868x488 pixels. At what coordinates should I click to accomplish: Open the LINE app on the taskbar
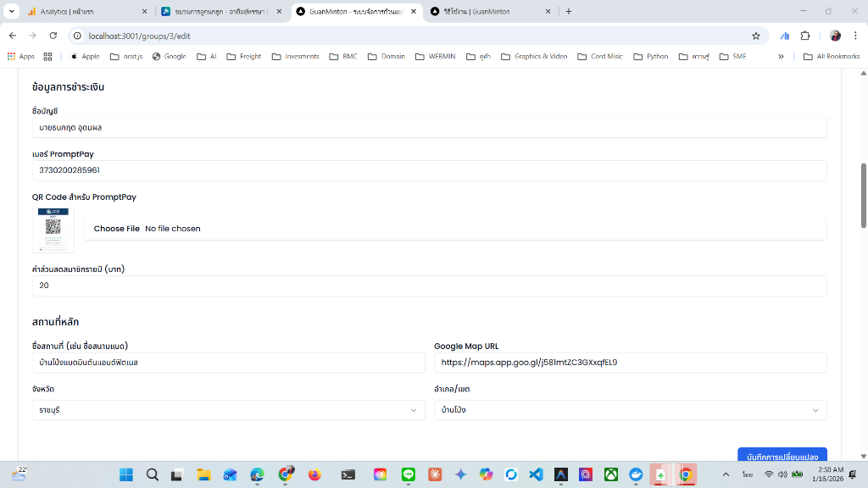click(x=408, y=474)
